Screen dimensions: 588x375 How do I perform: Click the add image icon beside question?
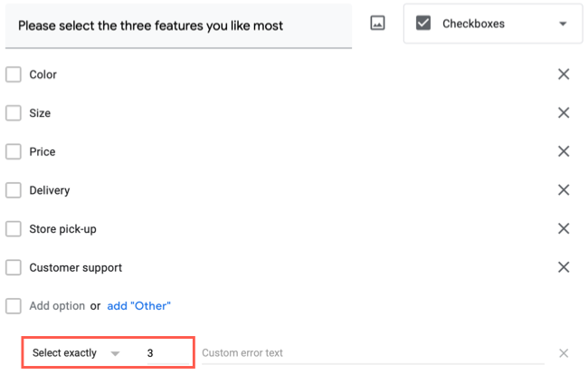pos(378,24)
